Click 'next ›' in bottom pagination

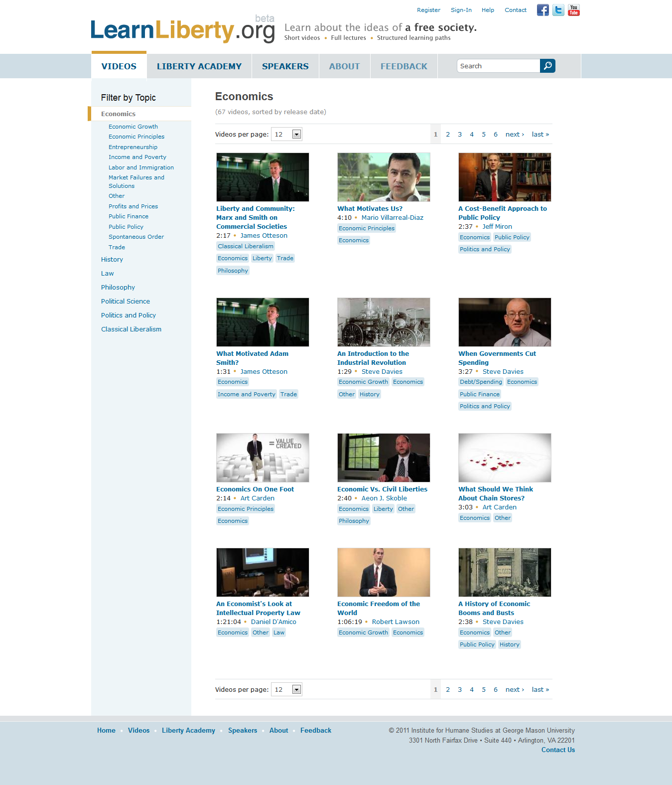(x=515, y=689)
